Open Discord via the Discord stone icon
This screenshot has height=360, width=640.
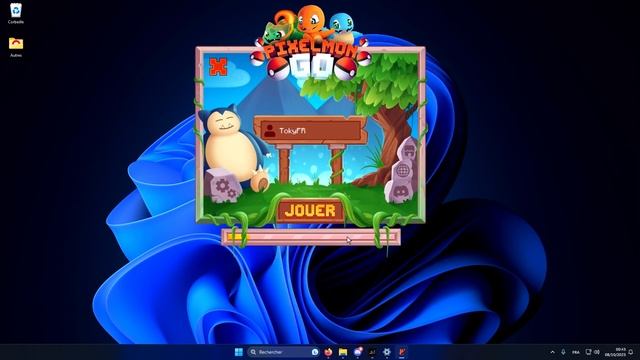(x=400, y=191)
